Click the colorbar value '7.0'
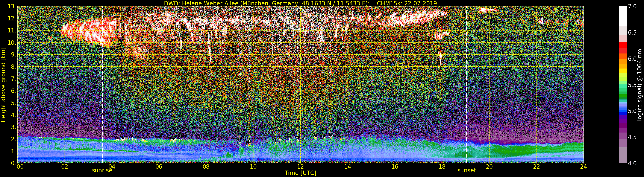Viewport: 644px width, 177px height. pos(632,6)
